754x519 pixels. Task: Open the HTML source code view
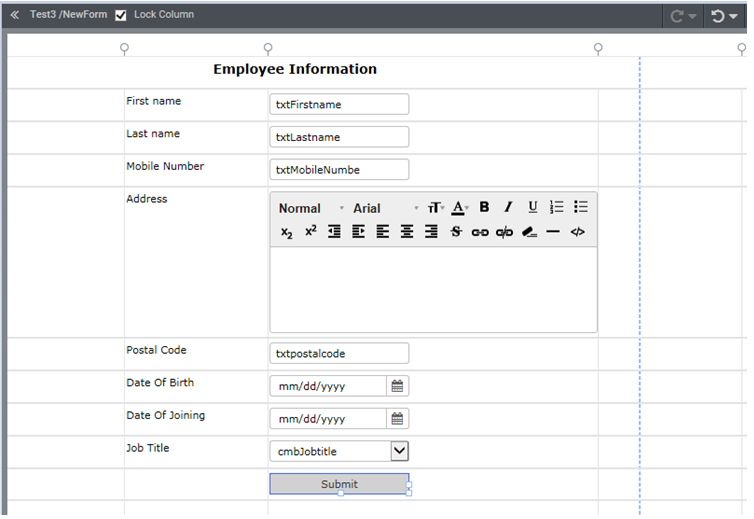(577, 232)
